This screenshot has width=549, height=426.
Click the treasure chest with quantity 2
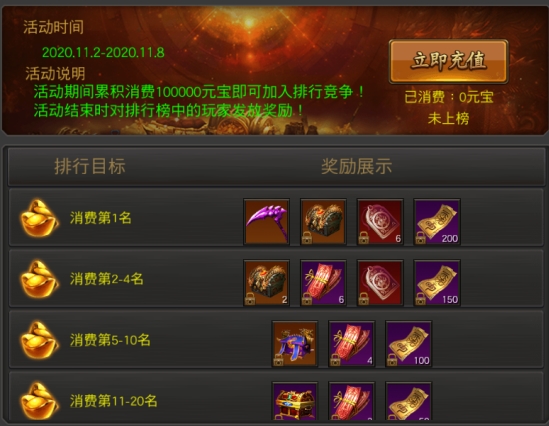point(266,282)
